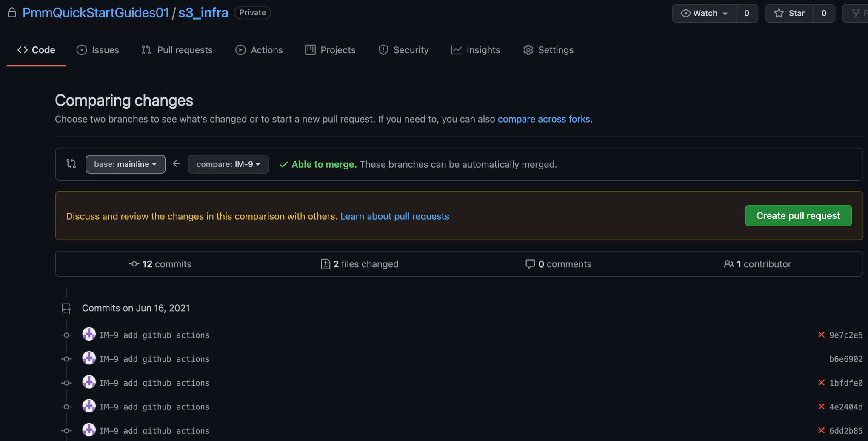Star the s3_infra repository
The image size is (868, 441).
tap(789, 13)
